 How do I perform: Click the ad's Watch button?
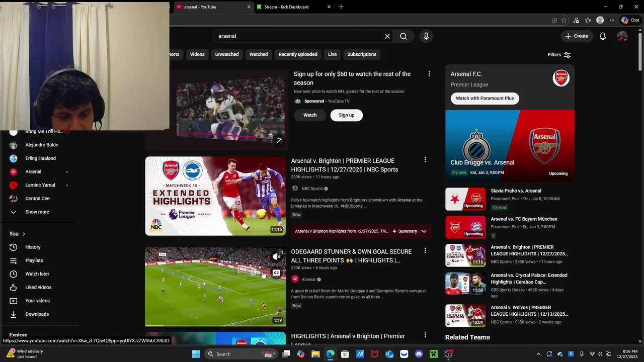(310, 115)
